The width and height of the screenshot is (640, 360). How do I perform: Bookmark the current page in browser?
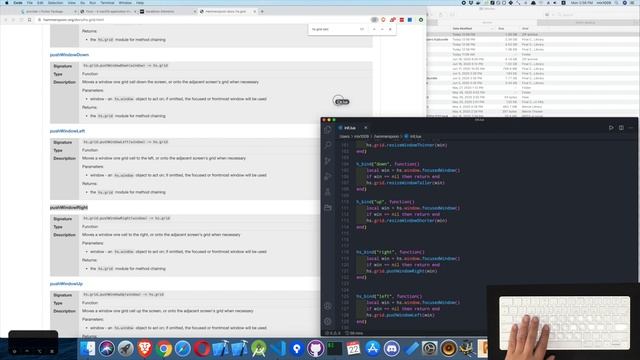tap(29, 20)
